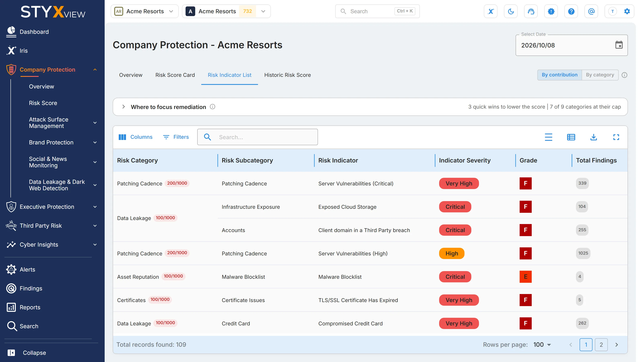The height and width of the screenshot is (362, 644).
Task: Enter fullscreen mode for the table
Action: click(616, 137)
